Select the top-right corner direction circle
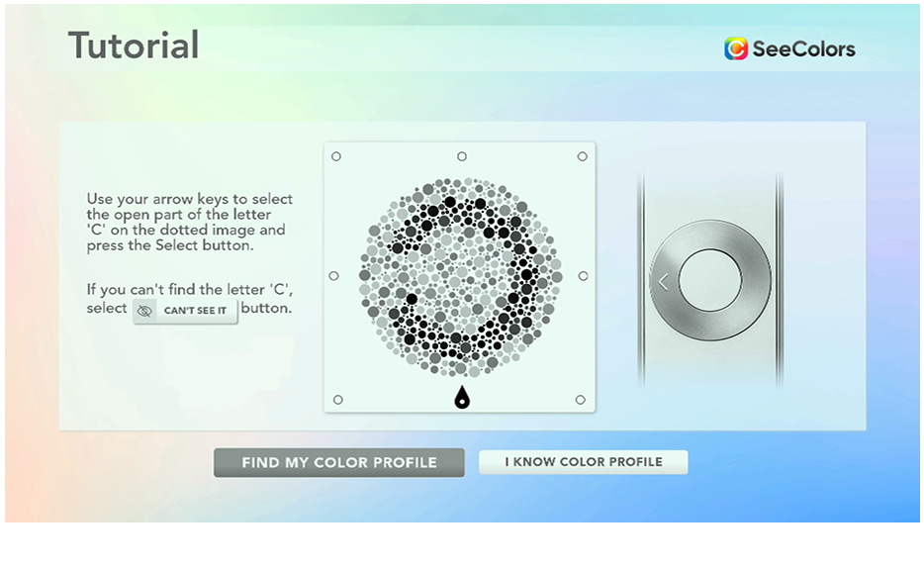Screen dimensions: 924x569 (583, 156)
